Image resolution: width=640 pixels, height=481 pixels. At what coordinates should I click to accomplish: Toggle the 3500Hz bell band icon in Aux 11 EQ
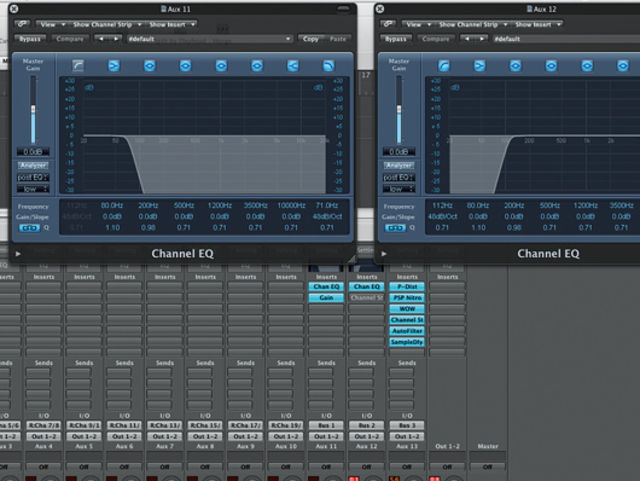[x=257, y=65]
